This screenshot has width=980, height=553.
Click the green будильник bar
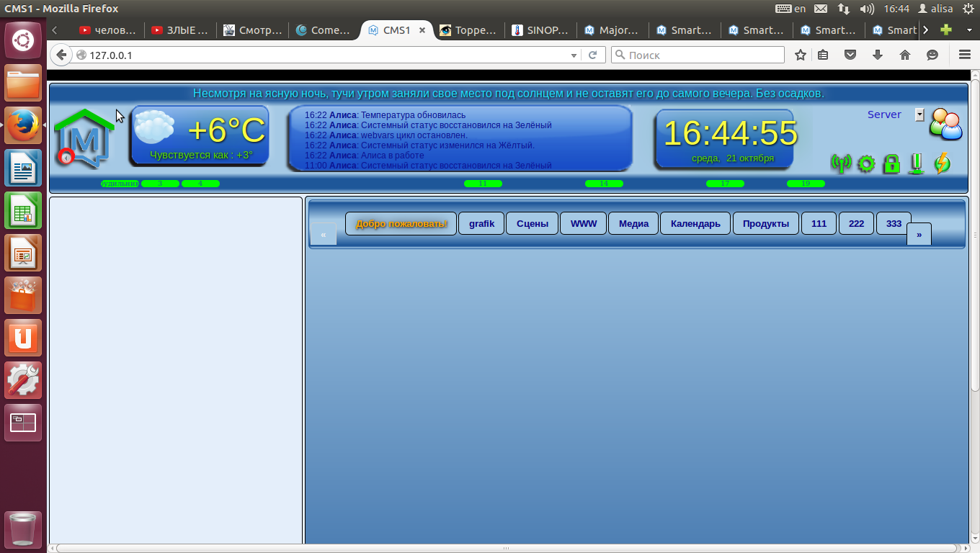coord(120,184)
